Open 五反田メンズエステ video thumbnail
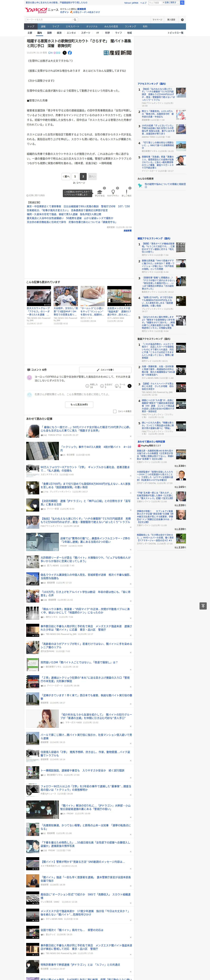 click(119, 296)
